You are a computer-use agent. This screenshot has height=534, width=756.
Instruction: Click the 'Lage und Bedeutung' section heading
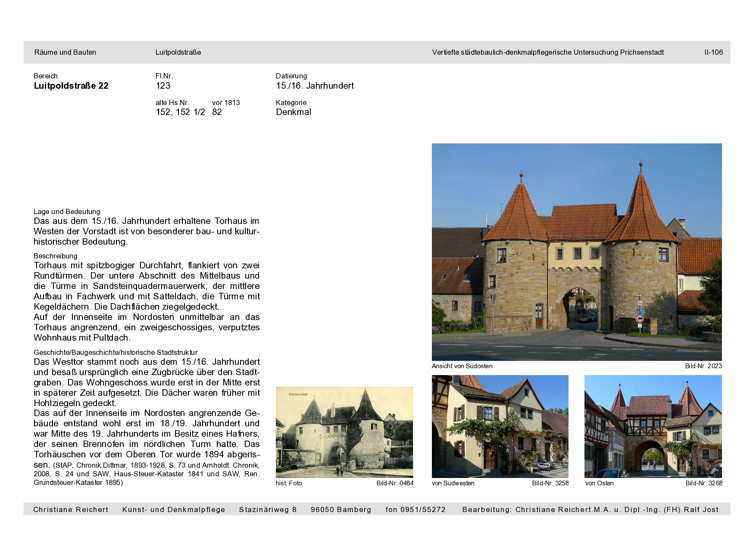67,211
